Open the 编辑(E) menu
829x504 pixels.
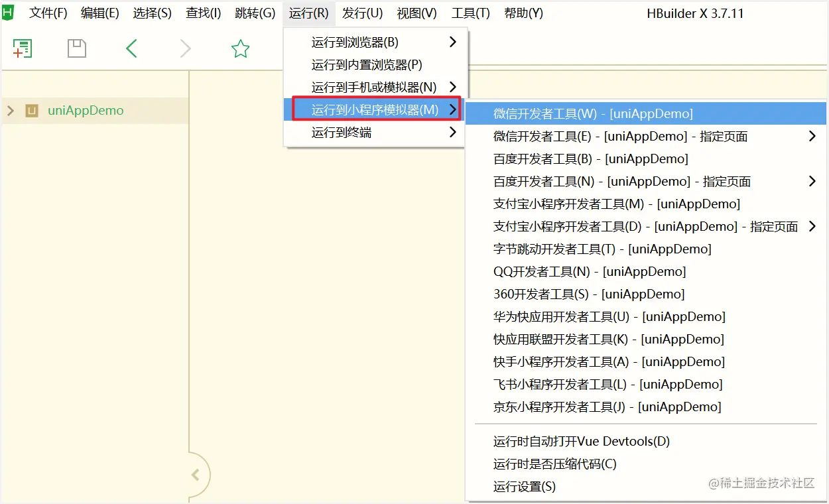click(100, 13)
